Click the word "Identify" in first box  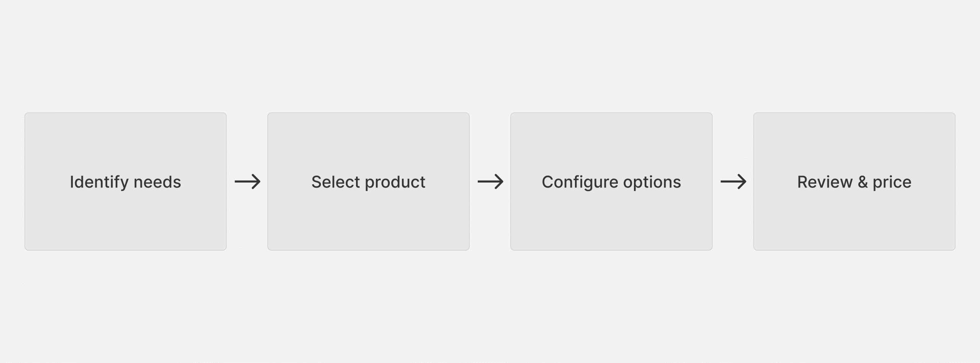coord(99,182)
